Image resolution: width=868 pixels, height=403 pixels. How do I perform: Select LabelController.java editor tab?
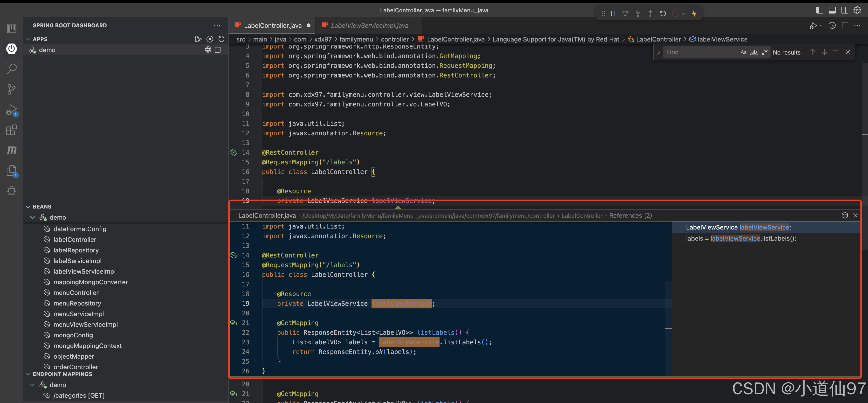pyautogui.click(x=272, y=26)
